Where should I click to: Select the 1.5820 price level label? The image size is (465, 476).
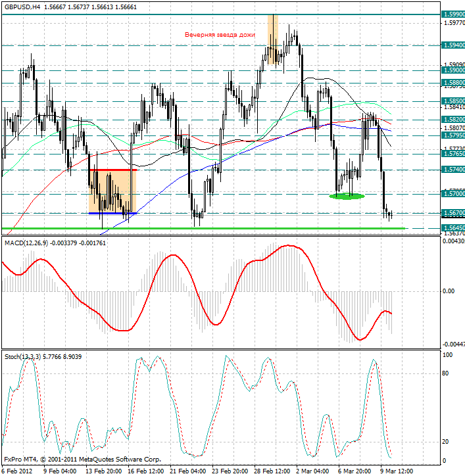point(453,120)
